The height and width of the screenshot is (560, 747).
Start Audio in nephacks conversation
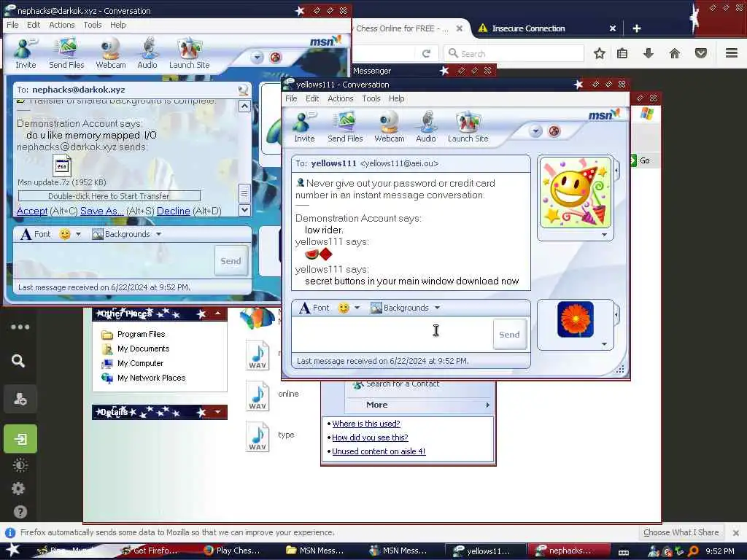pos(147,53)
